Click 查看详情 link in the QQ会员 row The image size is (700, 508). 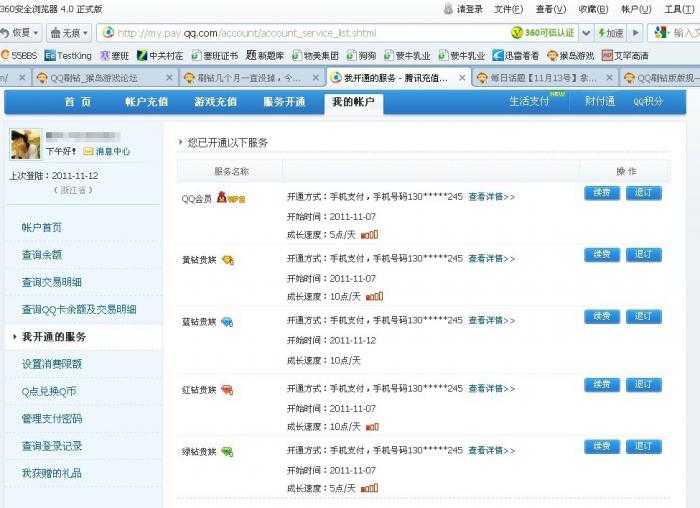click(x=492, y=196)
